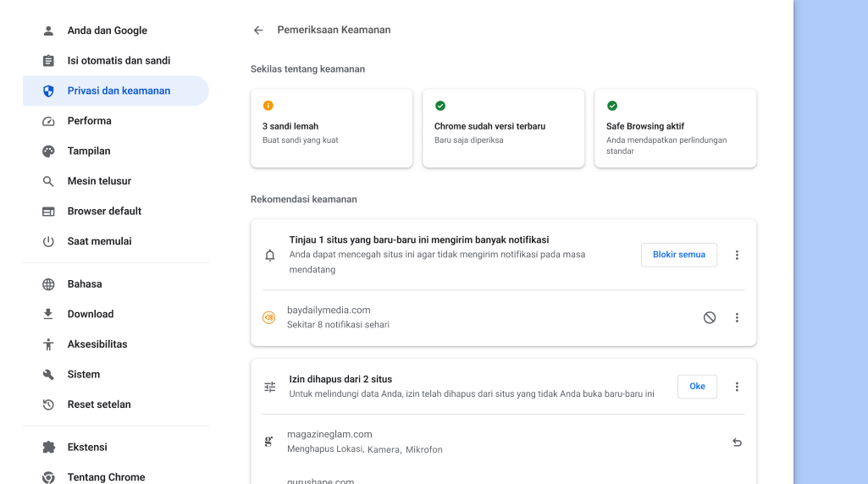
Task: Click 'Rekomendasi keamanan' heading
Action: coord(304,199)
